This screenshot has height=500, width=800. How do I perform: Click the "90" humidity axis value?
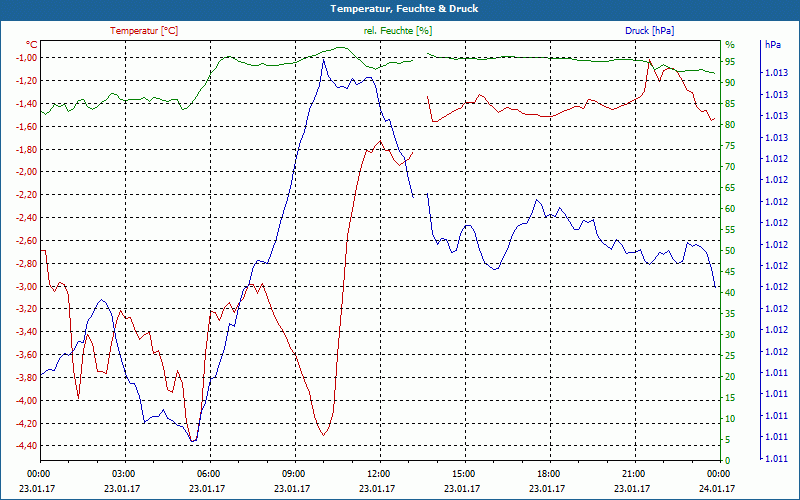pos(730,83)
